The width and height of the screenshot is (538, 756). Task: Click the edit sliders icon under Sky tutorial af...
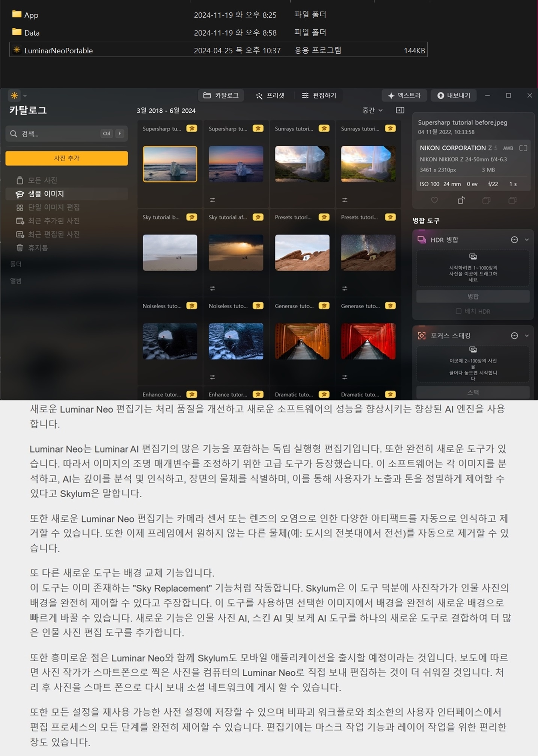(x=212, y=288)
